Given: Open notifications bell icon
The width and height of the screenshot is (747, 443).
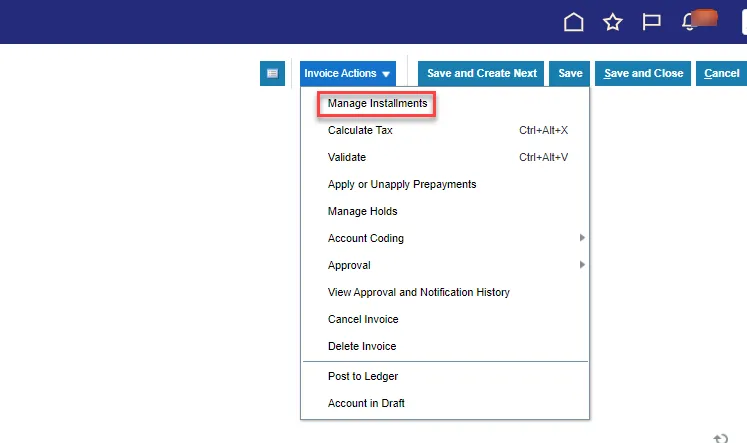Looking at the screenshot, I should [689, 22].
